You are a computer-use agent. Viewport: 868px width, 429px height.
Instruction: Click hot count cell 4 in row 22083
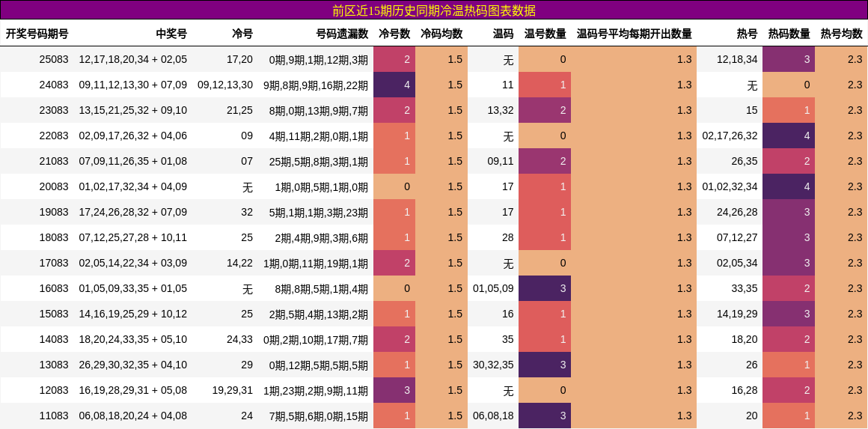tap(789, 136)
